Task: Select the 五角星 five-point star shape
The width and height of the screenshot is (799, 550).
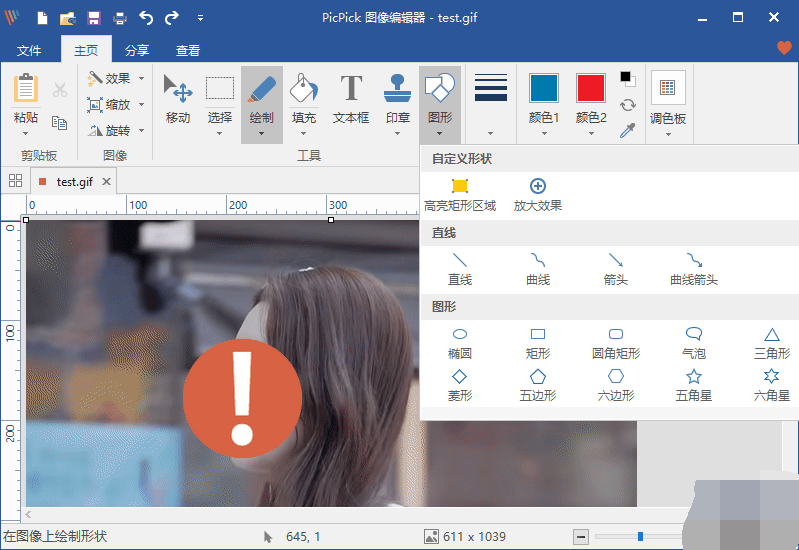Action: (694, 386)
